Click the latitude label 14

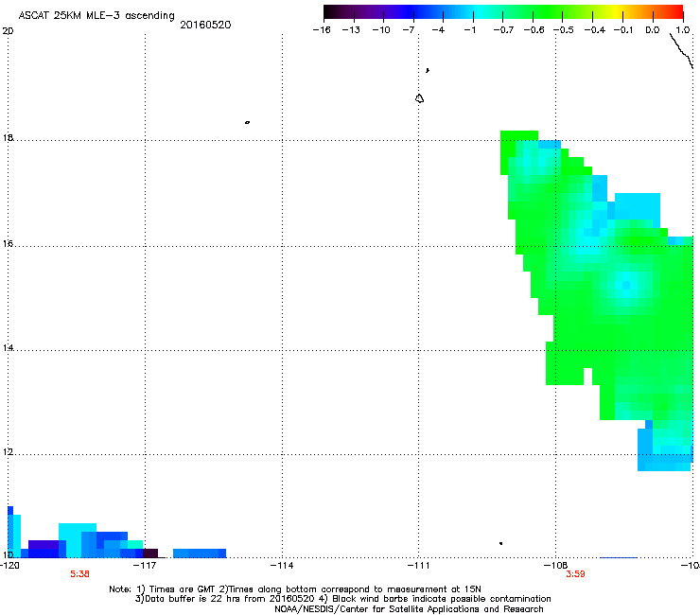(x=8, y=348)
